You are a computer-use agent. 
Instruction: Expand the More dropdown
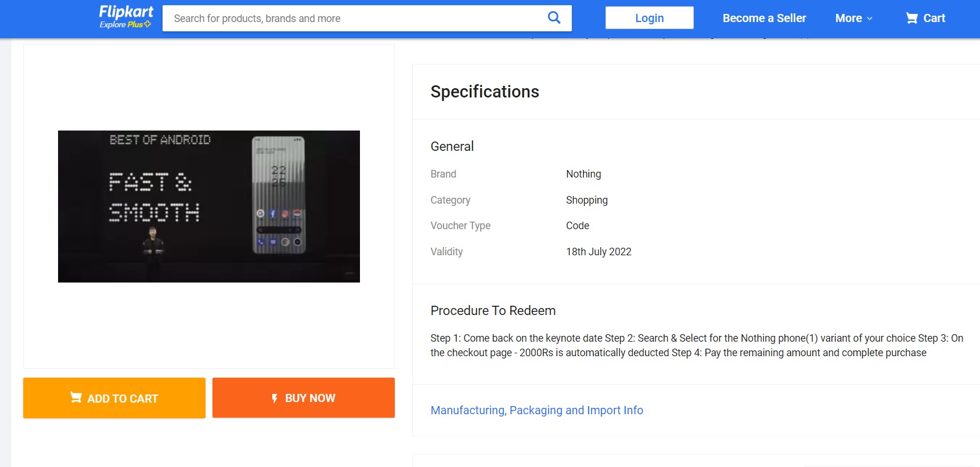point(854,18)
